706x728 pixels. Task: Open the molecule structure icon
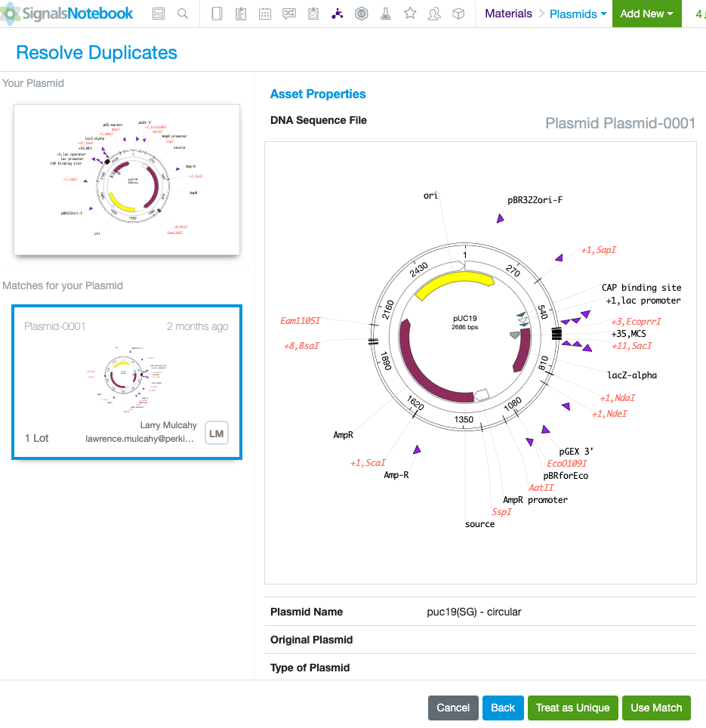[338, 14]
